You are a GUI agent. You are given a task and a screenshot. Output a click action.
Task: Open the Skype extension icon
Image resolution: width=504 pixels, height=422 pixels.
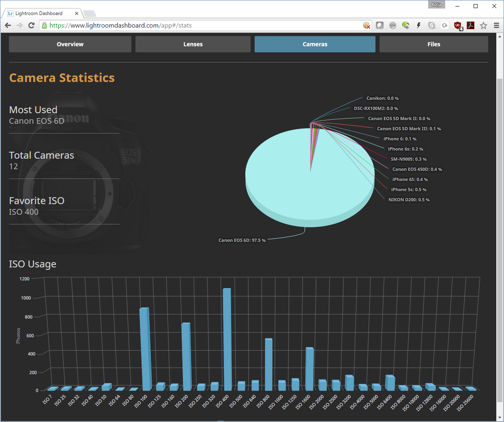pos(431,25)
